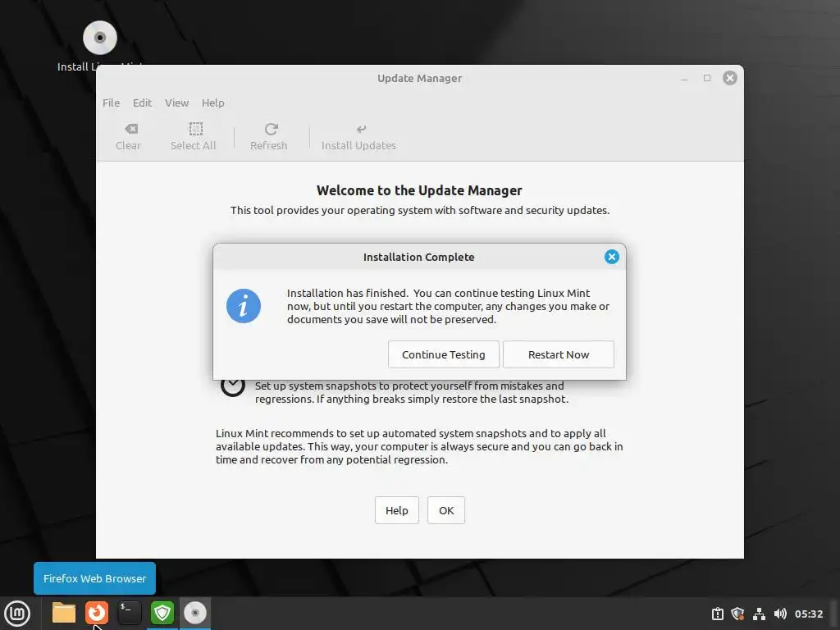This screenshot has width=840, height=630.
Task: Close the Update Manager window
Action: (729, 78)
